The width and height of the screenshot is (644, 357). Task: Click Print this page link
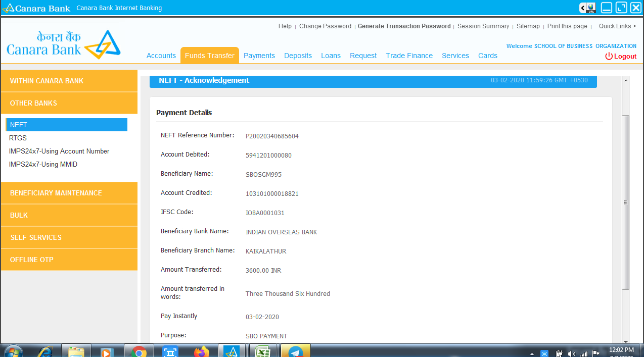pyautogui.click(x=567, y=26)
